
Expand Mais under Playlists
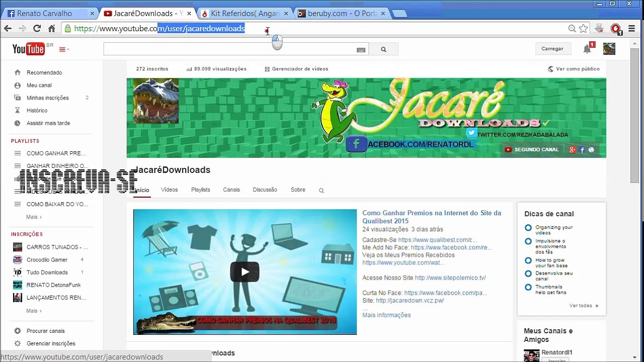pos(34,217)
